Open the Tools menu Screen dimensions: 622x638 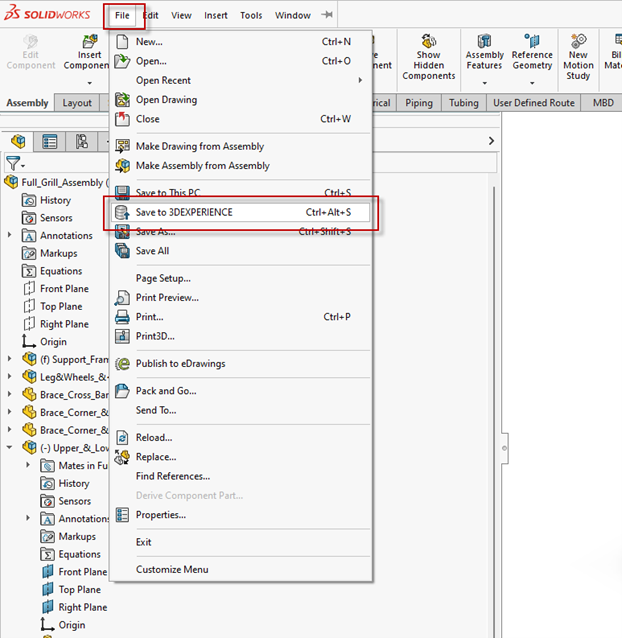point(251,15)
